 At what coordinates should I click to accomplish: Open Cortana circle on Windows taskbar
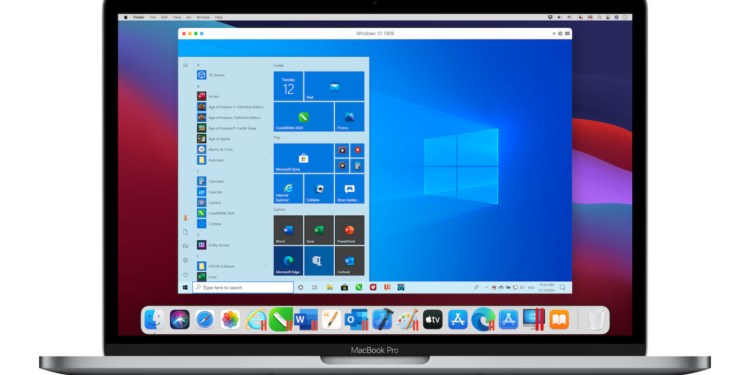coord(300,287)
